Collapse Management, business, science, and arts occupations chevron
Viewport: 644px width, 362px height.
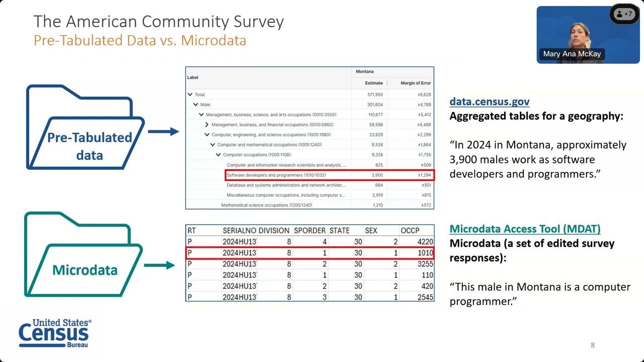click(x=201, y=115)
